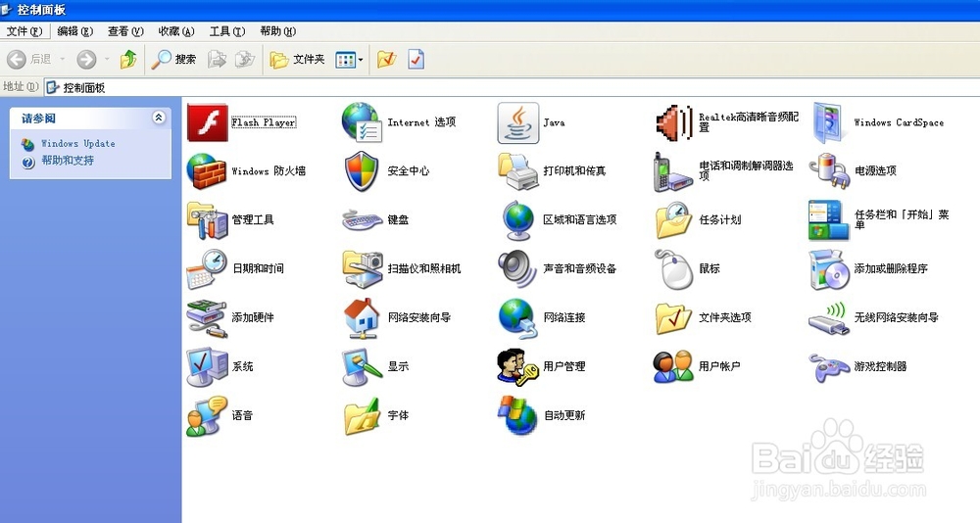
Task: Click the forward arrow button
Action: [x=86, y=60]
